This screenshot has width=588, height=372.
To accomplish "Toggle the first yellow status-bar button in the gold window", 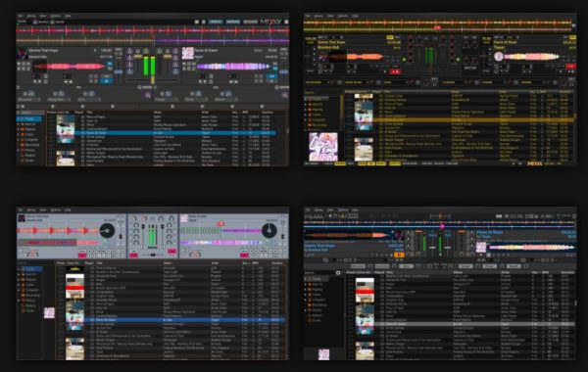I will click(340, 163).
